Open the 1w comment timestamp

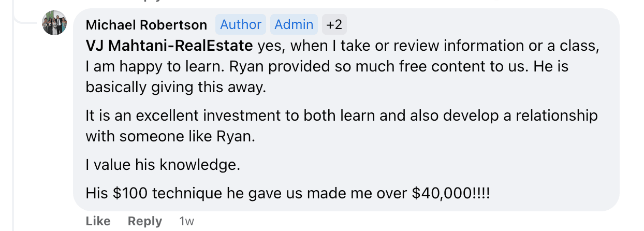pos(186,221)
